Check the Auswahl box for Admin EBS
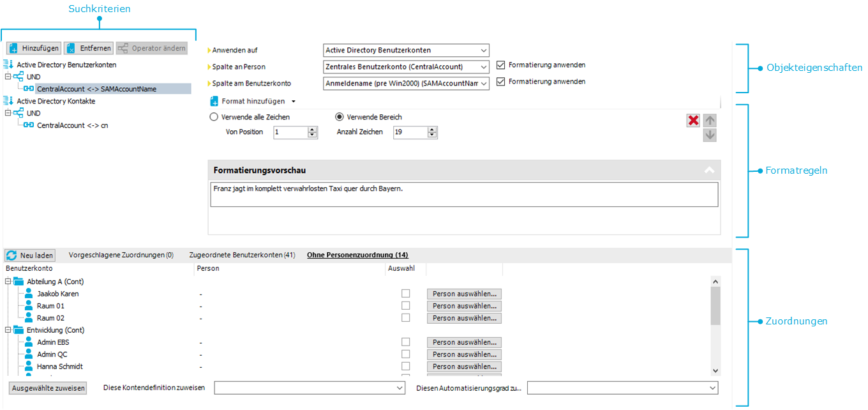Screen dimensions: 868x410 click(x=406, y=342)
